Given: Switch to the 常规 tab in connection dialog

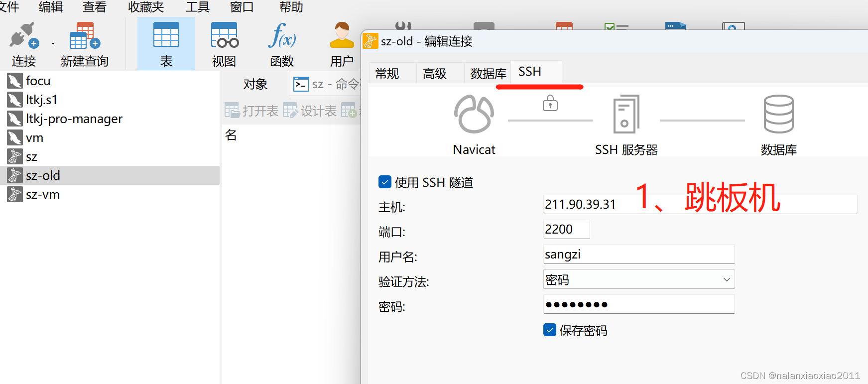Looking at the screenshot, I should (387, 73).
